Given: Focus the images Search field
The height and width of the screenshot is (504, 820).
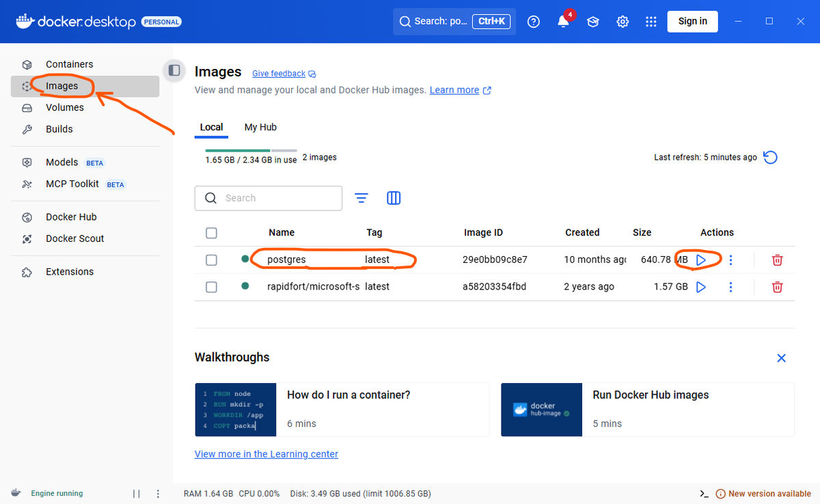Looking at the screenshot, I should pyautogui.click(x=269, y=198).
